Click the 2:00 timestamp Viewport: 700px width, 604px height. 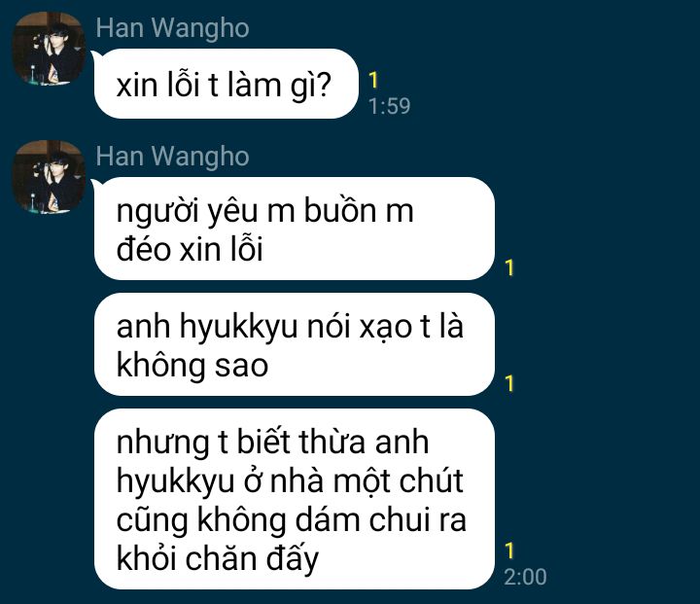click(525, 577)
